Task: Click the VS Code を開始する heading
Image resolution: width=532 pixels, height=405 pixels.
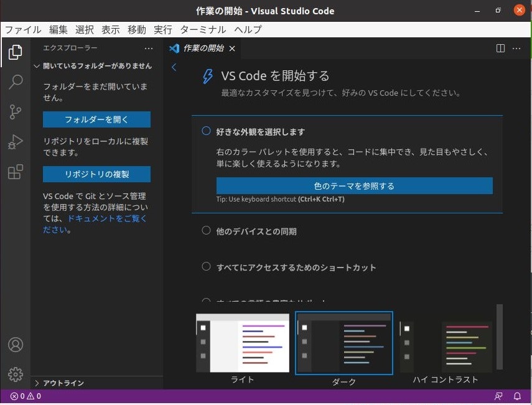Action: click(275, 76)
